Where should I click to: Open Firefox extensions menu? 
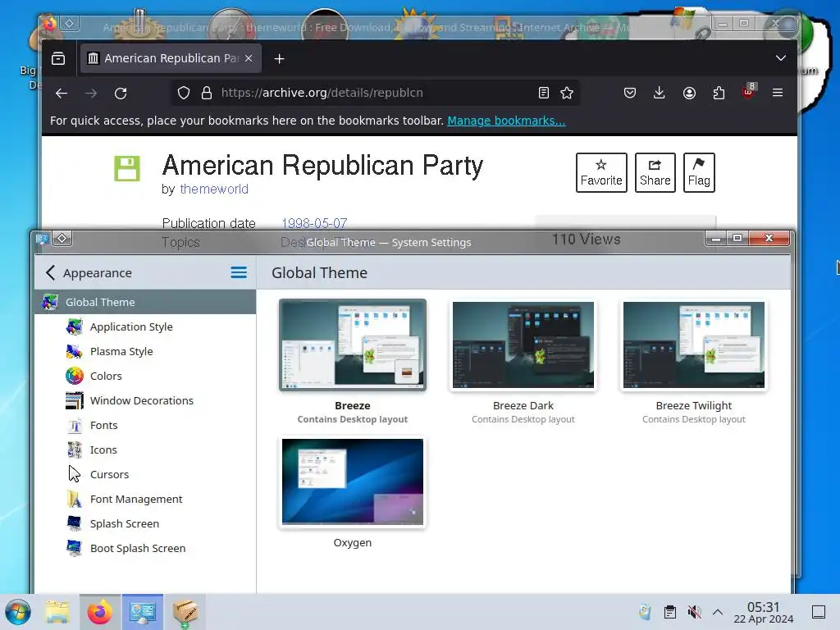(719, 94)
